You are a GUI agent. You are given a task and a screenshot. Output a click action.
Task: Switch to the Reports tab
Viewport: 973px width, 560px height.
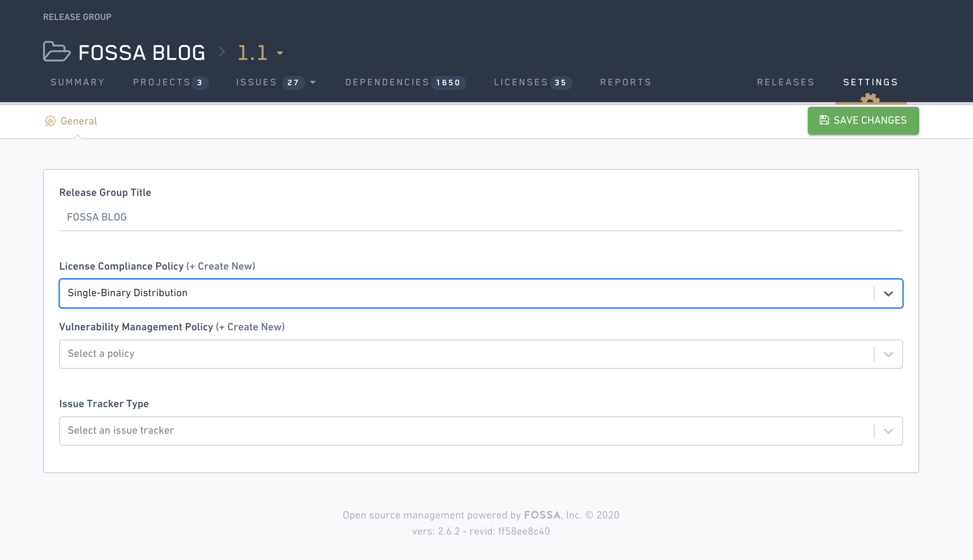pyautogui.click(x=626, y=82)
